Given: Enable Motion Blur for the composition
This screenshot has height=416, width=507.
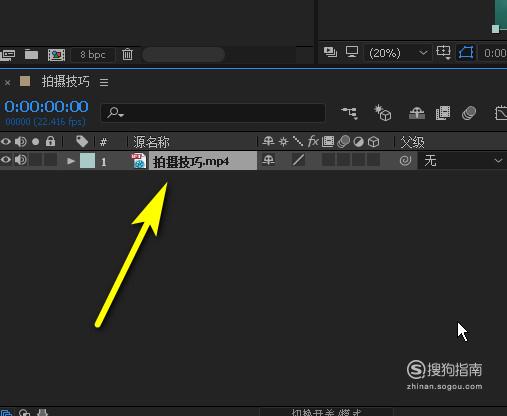Looking at the screenshot, I should click(x=469, y=113).
